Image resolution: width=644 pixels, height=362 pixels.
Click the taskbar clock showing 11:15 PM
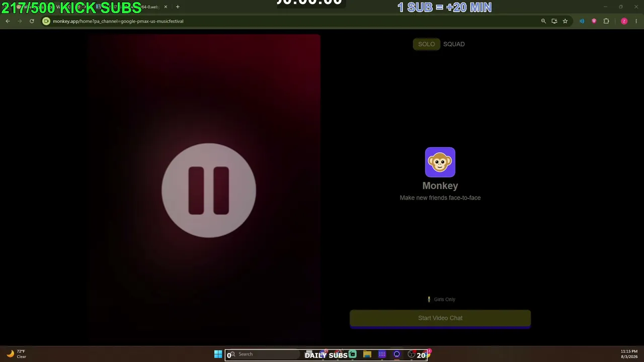tap(629, 354)
